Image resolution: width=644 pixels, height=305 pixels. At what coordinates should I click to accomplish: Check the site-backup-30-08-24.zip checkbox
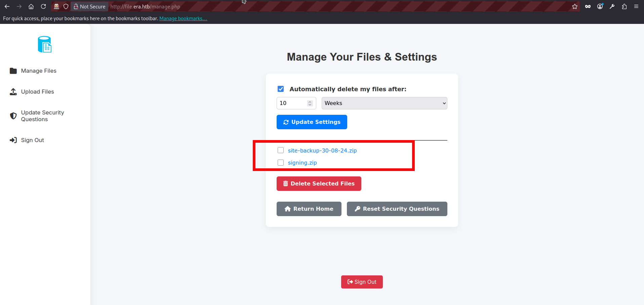pyautogui.click(x=281, y=150)
